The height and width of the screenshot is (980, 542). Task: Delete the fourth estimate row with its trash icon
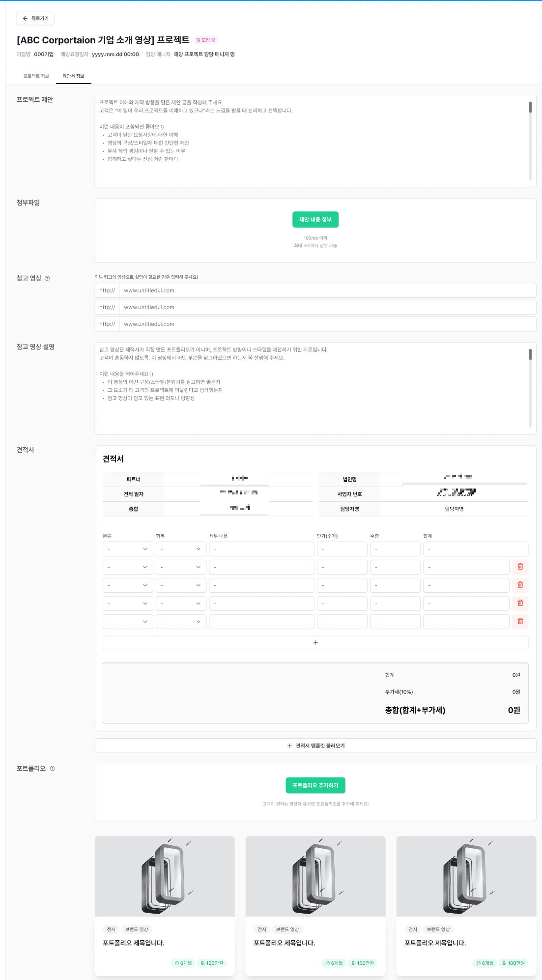point(520,603)
